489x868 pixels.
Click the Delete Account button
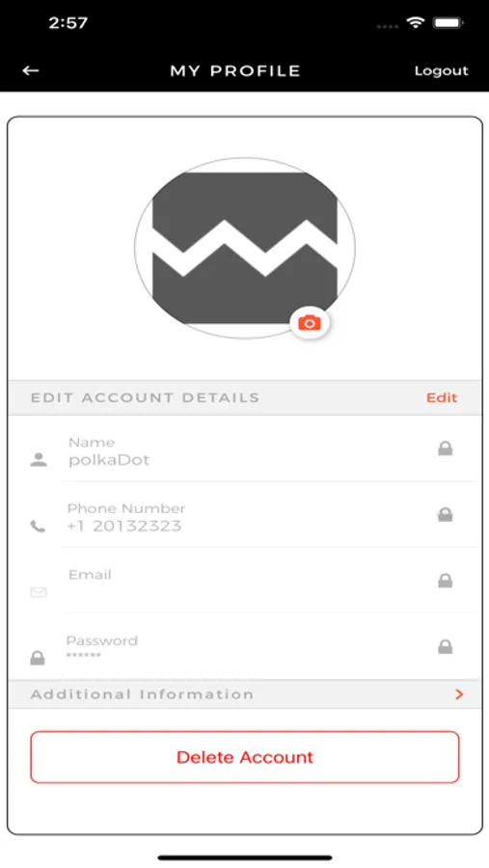pyautogui.click(x=245, y=757)
